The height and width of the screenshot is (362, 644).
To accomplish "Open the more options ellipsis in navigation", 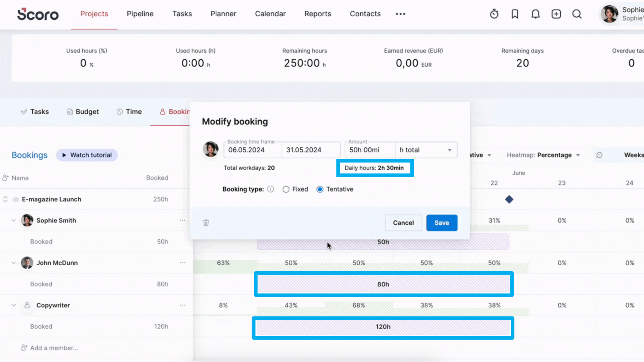I will (400, 14).
